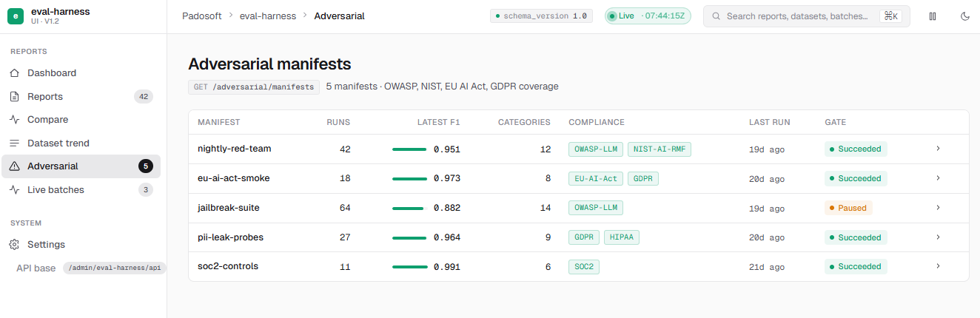Go to Compare in the sidebar
This screenshot has height=318, width=980.
pyautogui.click(x=81, y=120)
